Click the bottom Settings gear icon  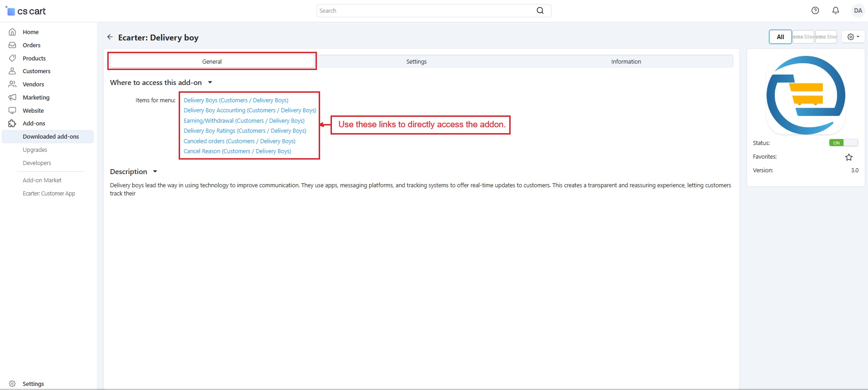click(12, 384)
